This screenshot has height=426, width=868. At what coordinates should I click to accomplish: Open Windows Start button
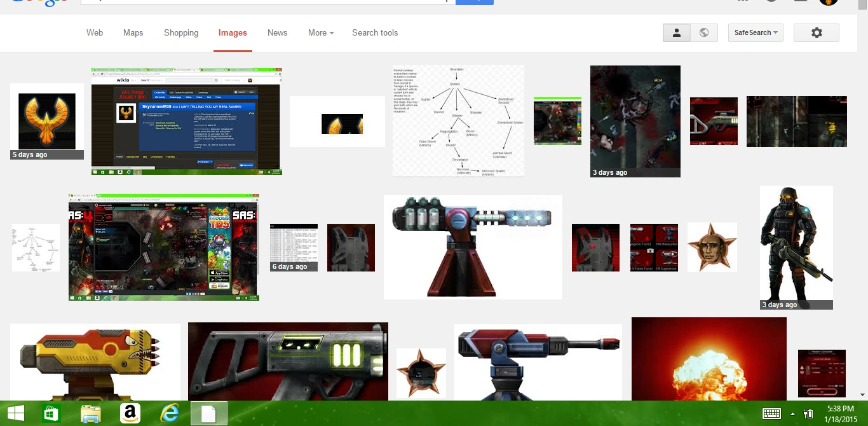(16, 415)
